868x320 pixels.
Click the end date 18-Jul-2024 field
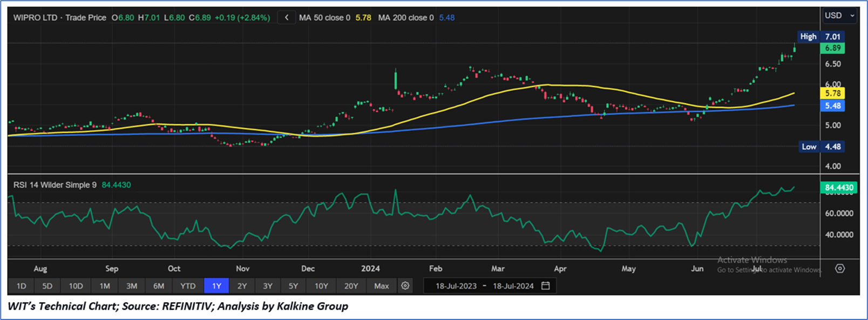pos(513,286)
